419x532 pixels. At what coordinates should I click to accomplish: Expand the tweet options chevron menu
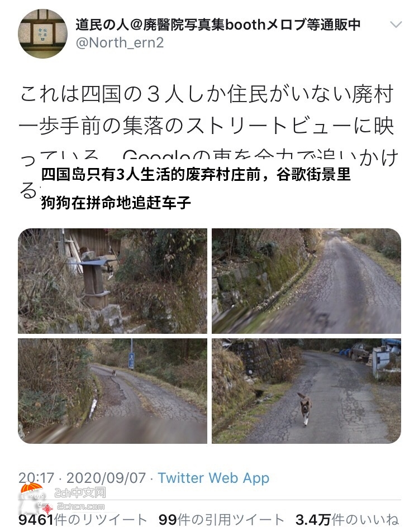396,25
